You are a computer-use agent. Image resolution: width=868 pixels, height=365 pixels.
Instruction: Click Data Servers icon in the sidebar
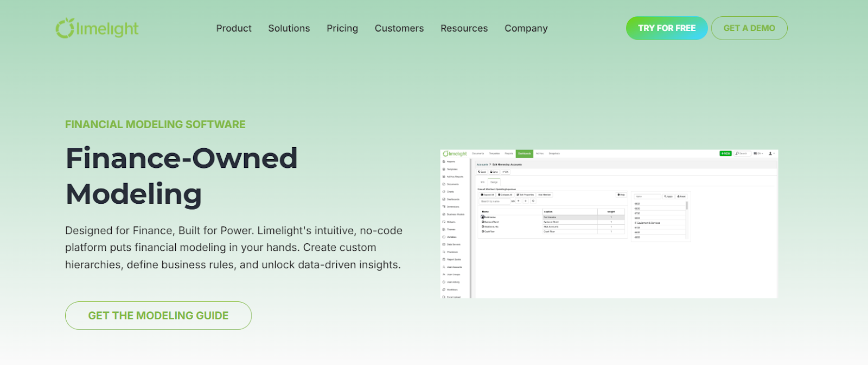(444, 244)
